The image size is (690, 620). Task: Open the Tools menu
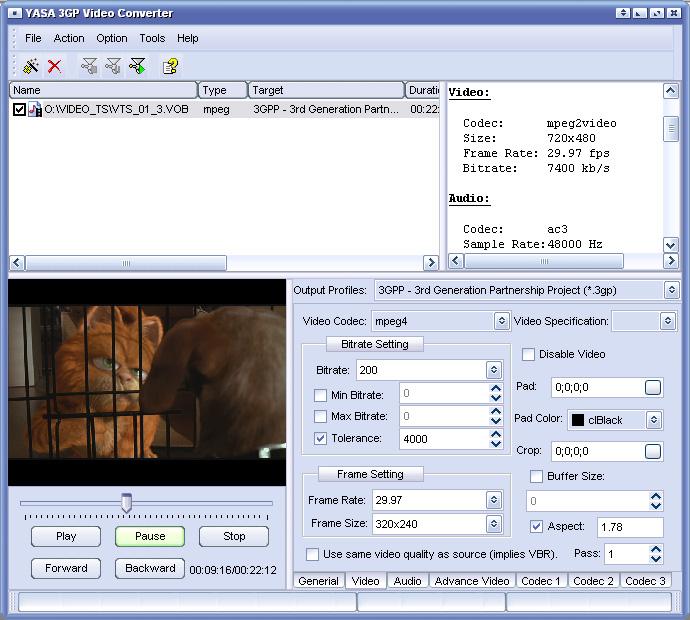pos(152,38)
